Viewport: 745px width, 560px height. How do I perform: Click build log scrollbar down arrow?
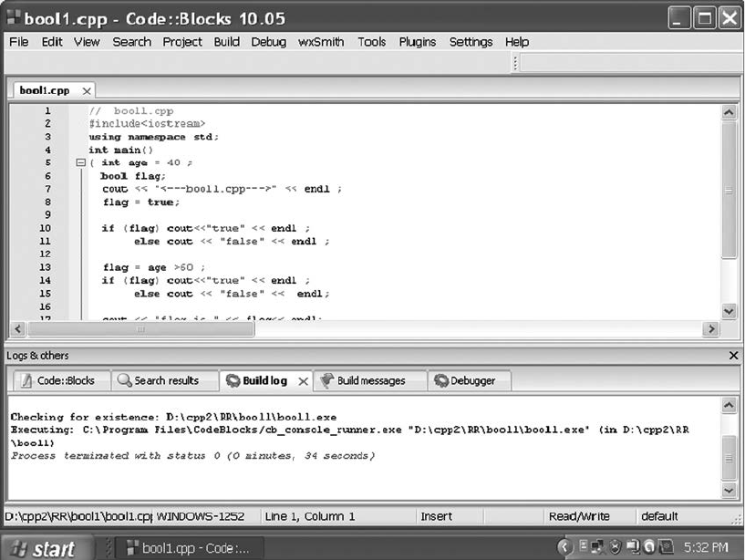[x=729, y=490]
